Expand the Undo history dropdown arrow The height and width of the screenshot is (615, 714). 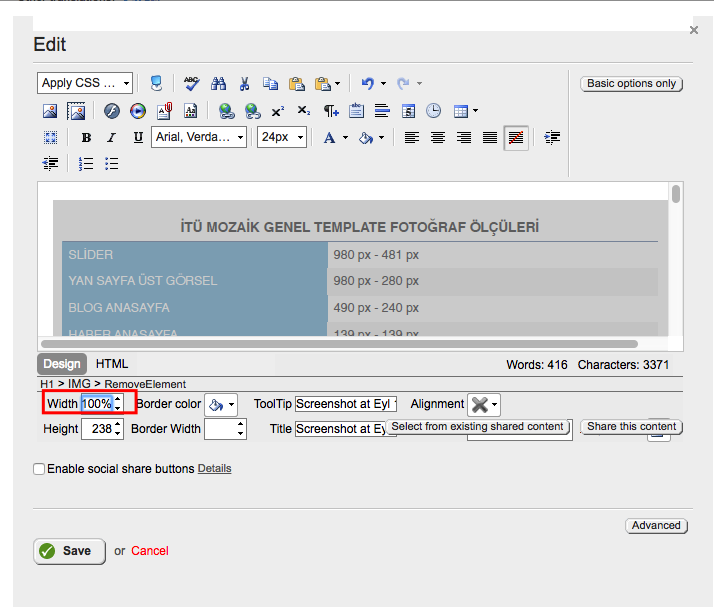pos(383,83)
